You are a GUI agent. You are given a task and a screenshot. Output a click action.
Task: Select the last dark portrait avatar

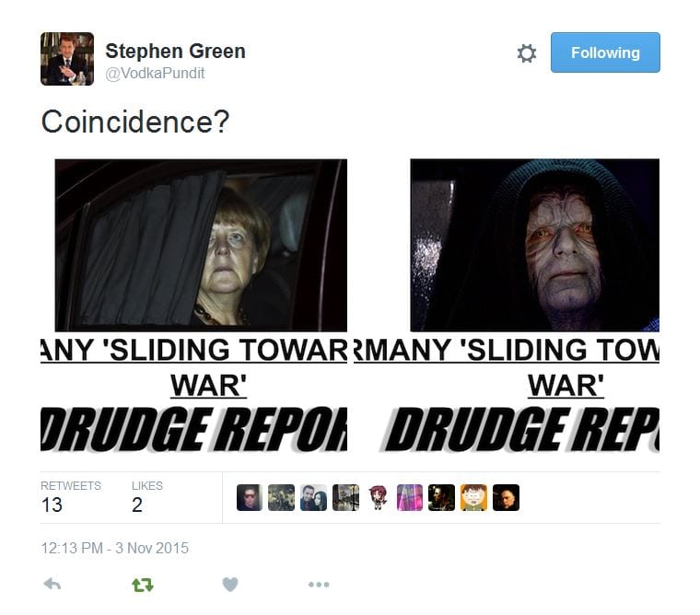pyautogui.click(x=506, y=497)
